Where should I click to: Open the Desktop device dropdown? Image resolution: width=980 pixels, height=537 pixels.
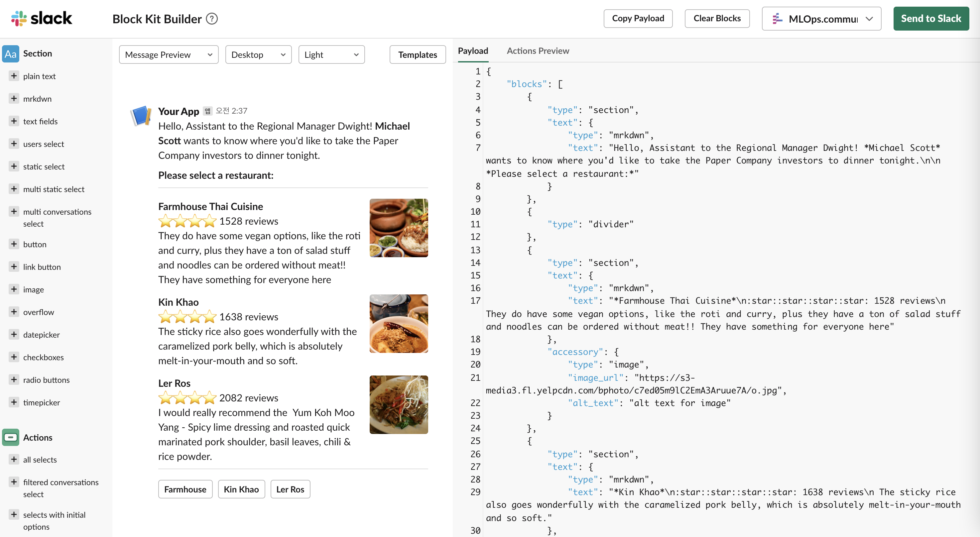tap(258, 55)
